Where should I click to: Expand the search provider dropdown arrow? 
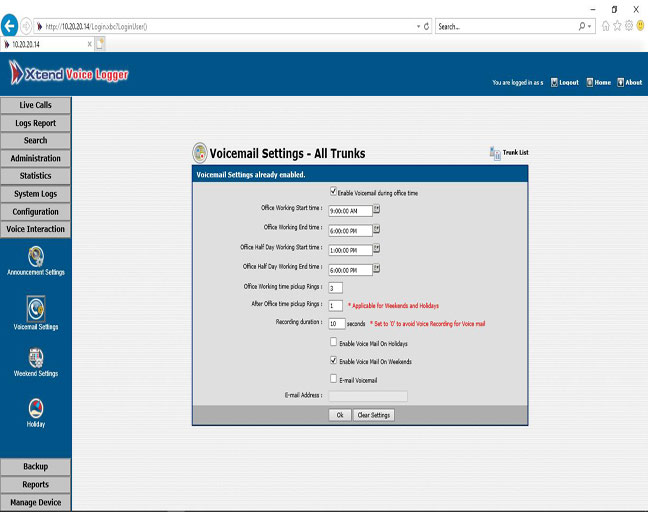589,26
